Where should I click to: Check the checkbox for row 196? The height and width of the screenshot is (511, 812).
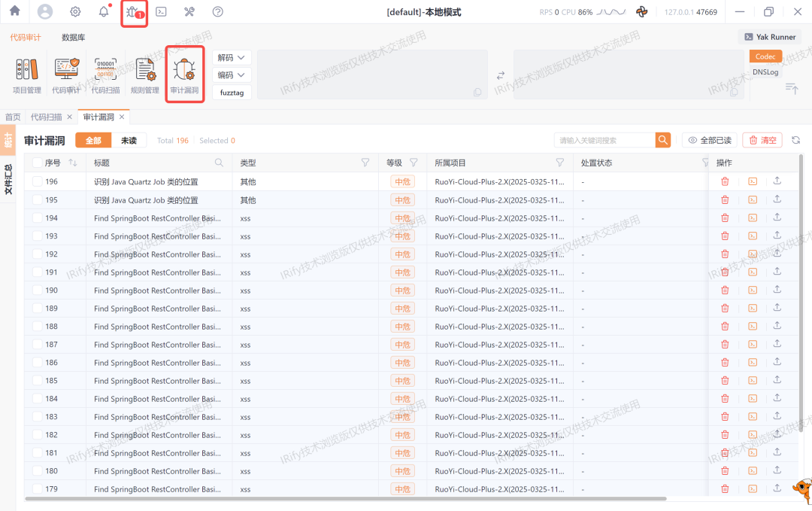point(38,181)
